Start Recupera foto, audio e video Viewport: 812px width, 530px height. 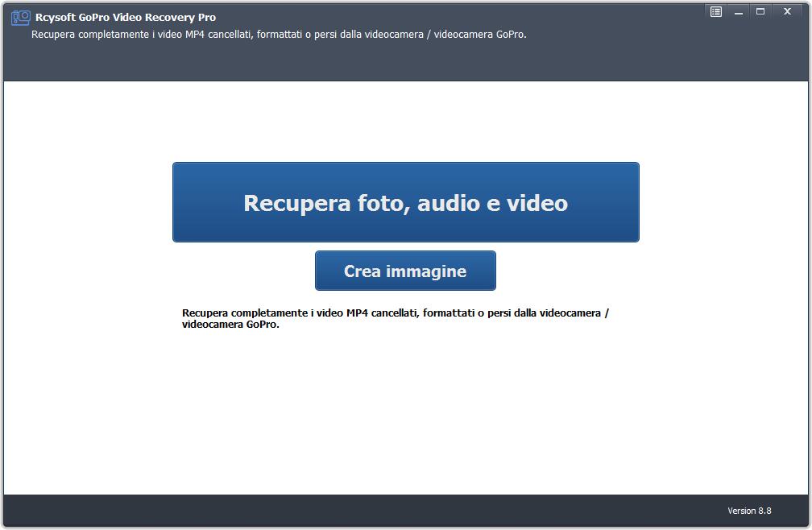[405, 202]
